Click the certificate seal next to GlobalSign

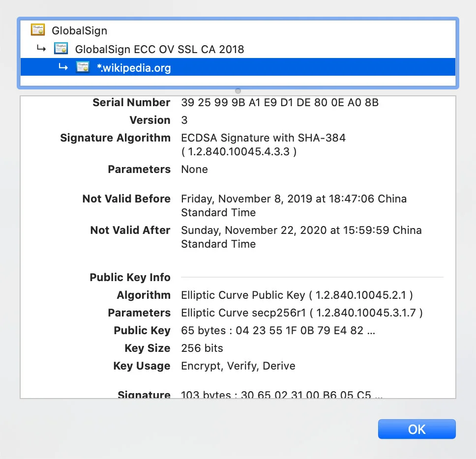coord(38,29)
